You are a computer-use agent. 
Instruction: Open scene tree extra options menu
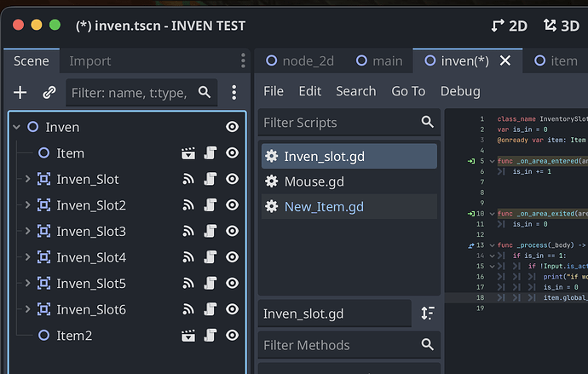click(234, 93)
